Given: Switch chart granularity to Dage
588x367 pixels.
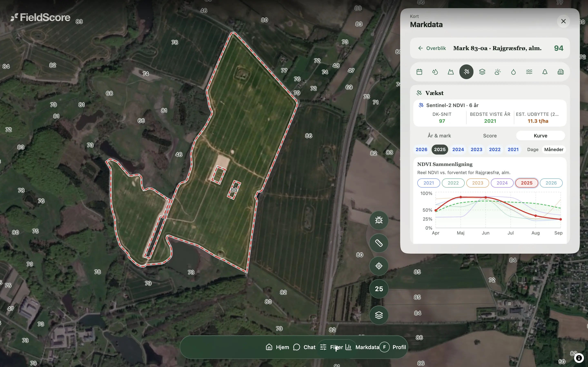Looking at the screenshot, I should (x=533, y=149).
